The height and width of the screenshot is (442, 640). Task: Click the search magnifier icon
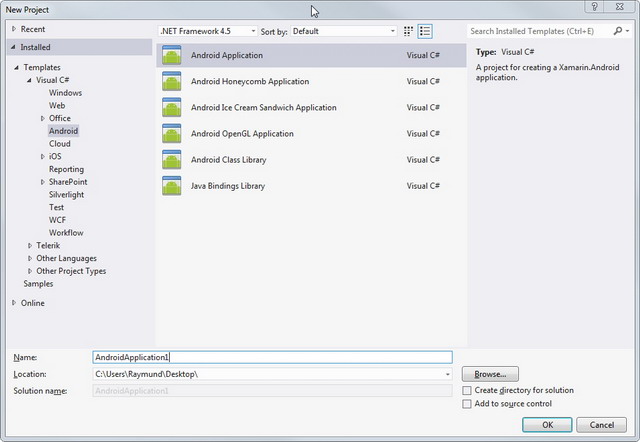click(x=618, y=31)
